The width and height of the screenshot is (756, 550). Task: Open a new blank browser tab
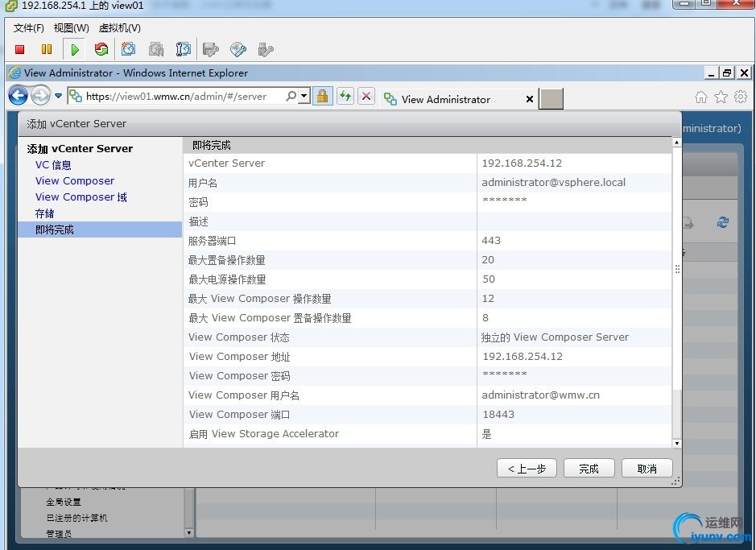pyautogui.click(x=551, y=99)
